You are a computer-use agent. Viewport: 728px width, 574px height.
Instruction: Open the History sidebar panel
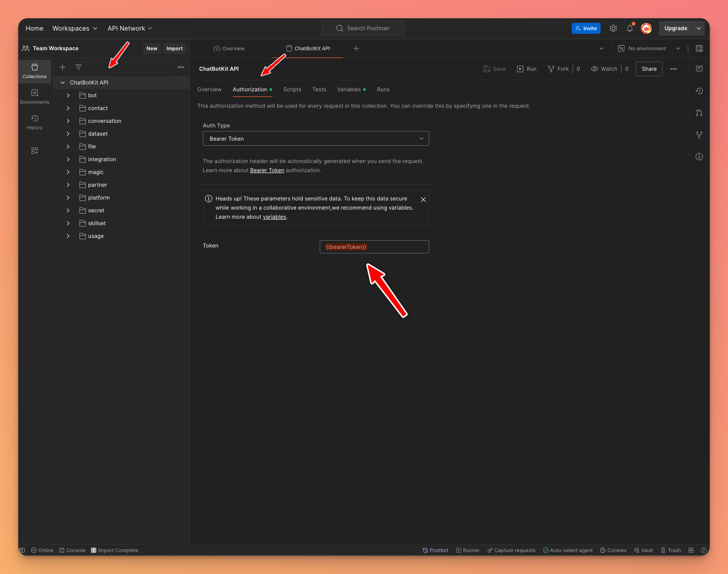pyautogui.click(x=35, y=122)
